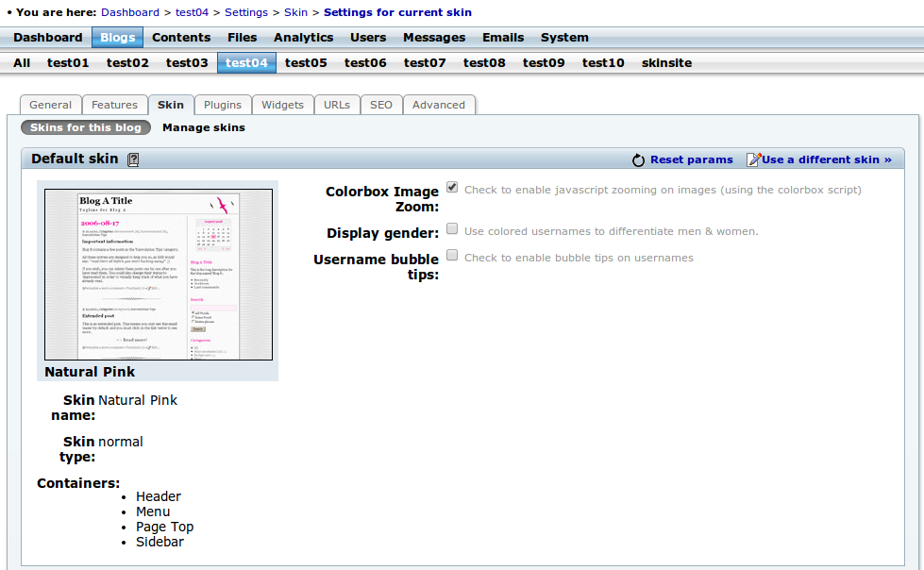Click the Skins for this blog button
Image resolution: width=924 pixels, height=570 pixels.
tap(86, 128)
